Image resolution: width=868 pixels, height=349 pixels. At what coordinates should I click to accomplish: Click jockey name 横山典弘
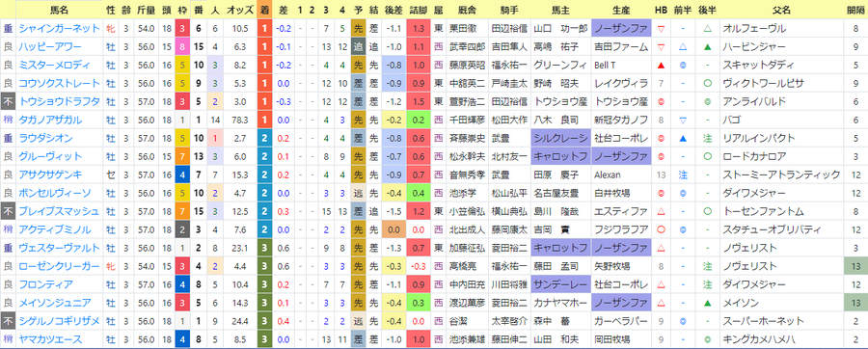pyautogui.click(x=508, y=211)
